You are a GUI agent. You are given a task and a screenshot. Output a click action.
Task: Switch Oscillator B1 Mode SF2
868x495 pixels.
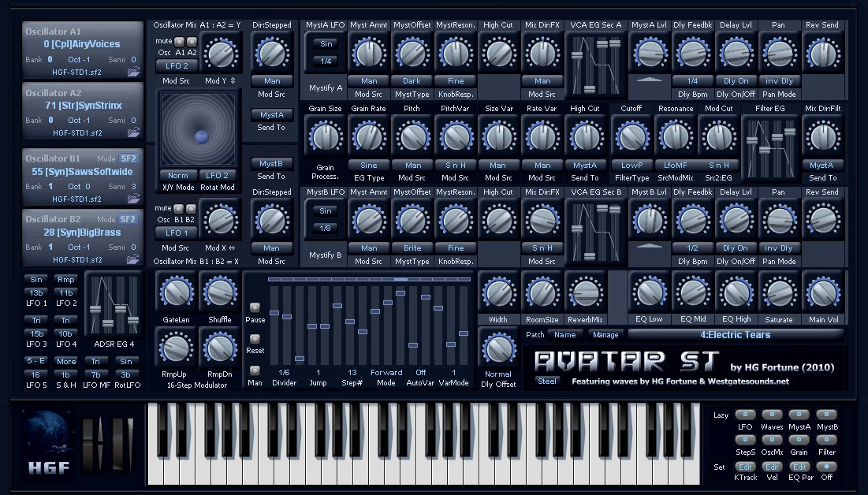click(128, 158)
